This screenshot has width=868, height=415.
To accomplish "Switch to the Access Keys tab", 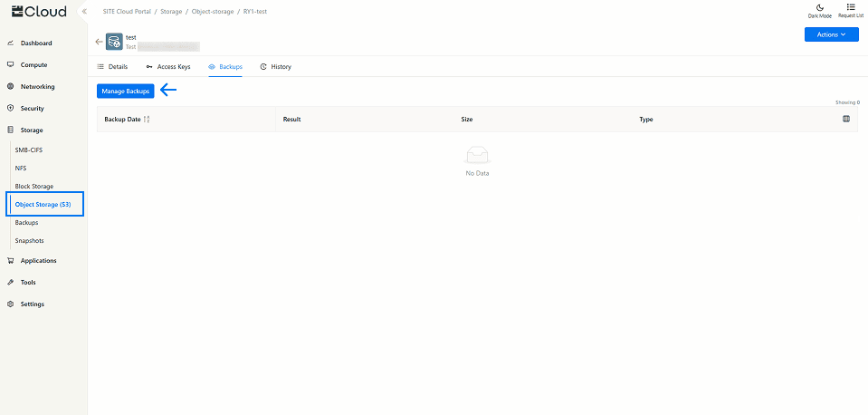I will coord(168,67).
